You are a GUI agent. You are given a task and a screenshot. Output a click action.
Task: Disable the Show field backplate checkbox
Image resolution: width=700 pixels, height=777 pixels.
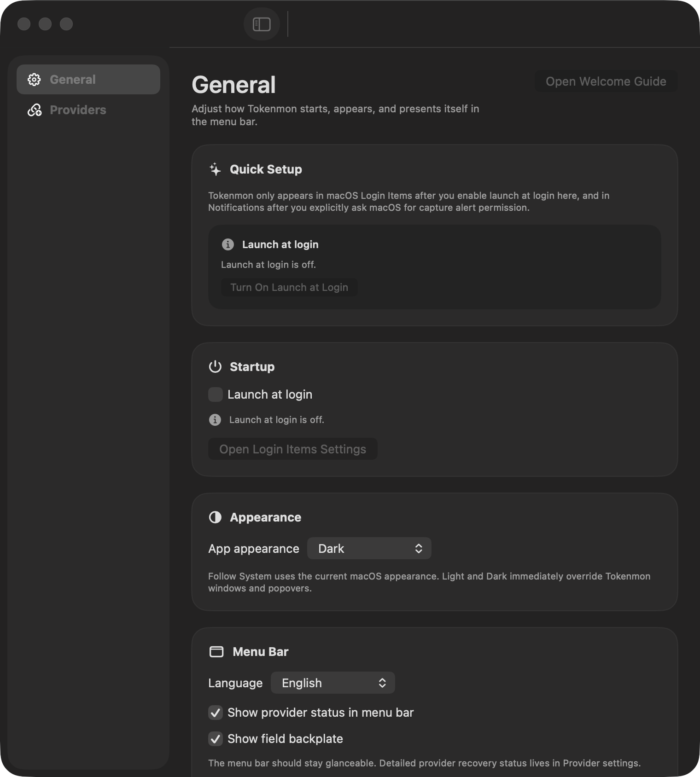tap(216, 739)
